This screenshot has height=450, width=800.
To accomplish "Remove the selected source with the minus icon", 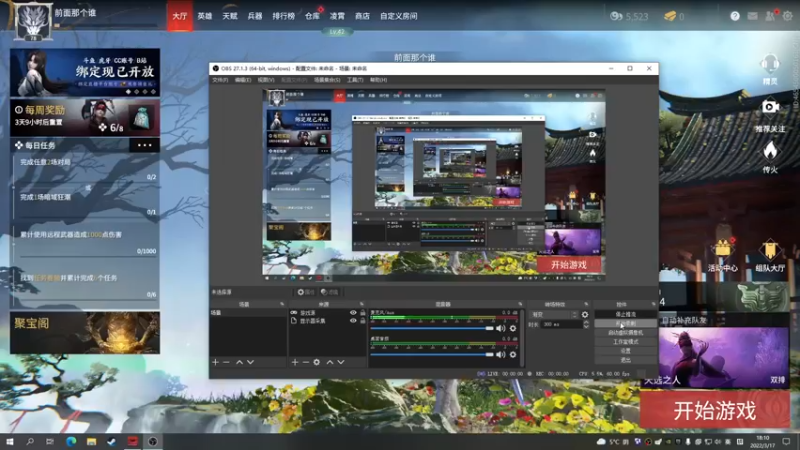I will pos(306,362).
